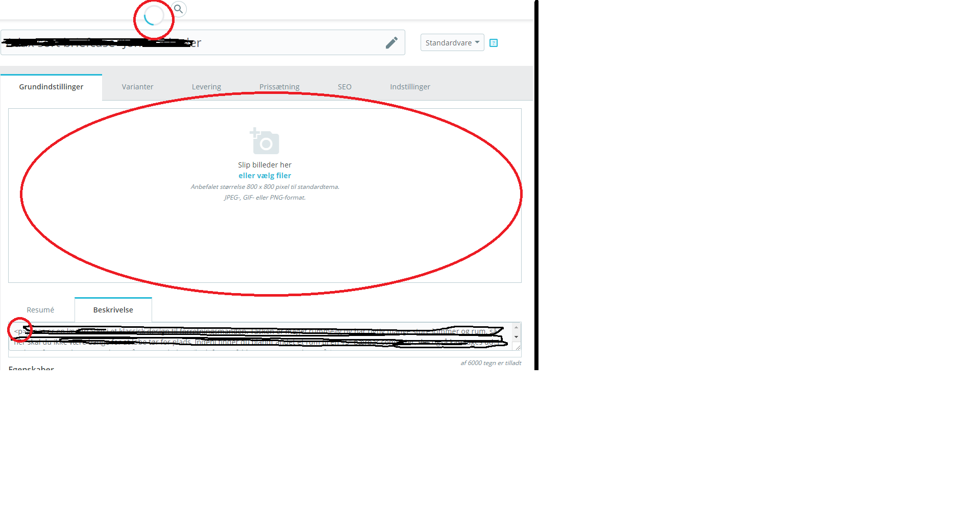
Task: Click the description textarea resize handle
Action: point(518,347)
